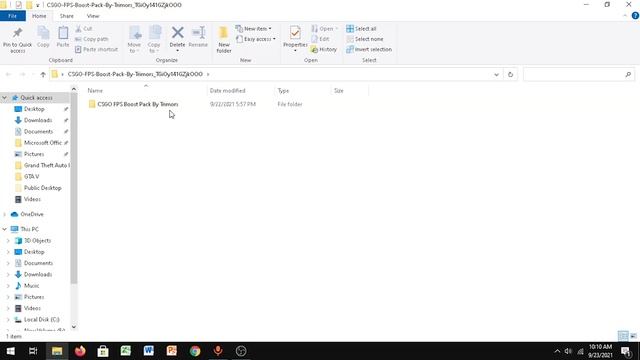
Task: Open the Move to menu
Action: 134,40
